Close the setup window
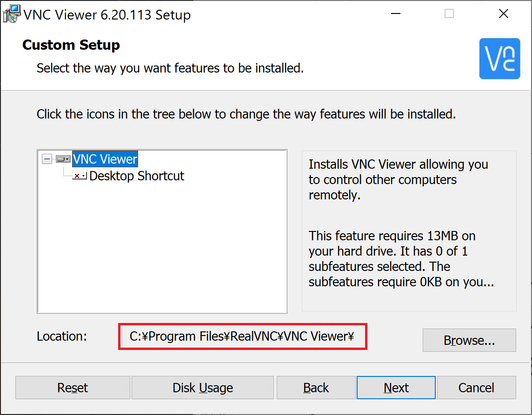This screenshot has width=532, height=415. point(504,14)
